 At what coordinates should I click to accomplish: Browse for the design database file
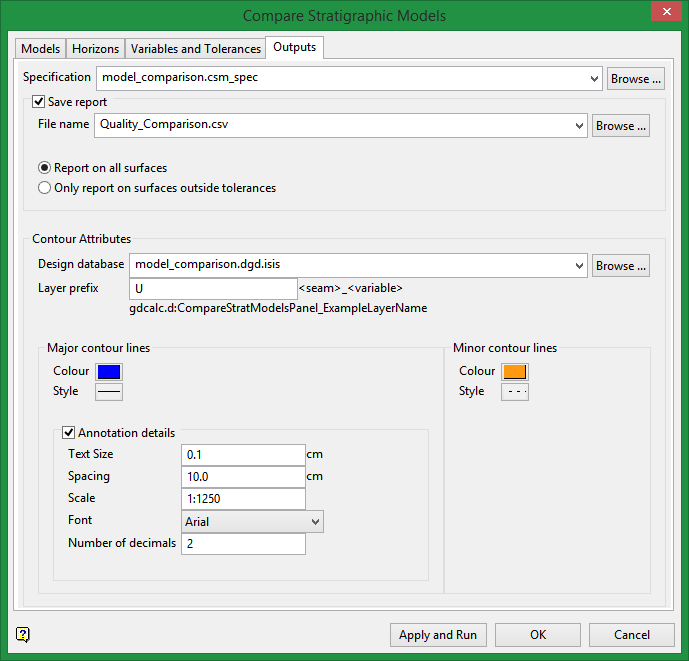click(x=621, y=266)
